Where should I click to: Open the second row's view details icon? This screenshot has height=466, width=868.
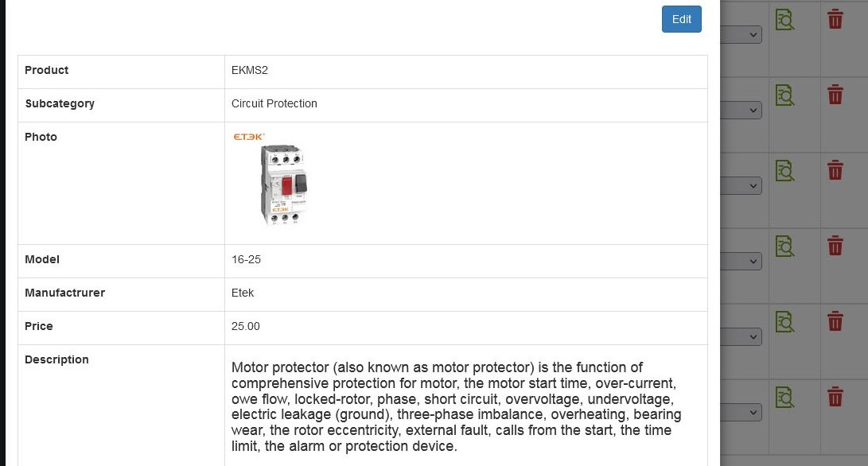pos(785,95)
